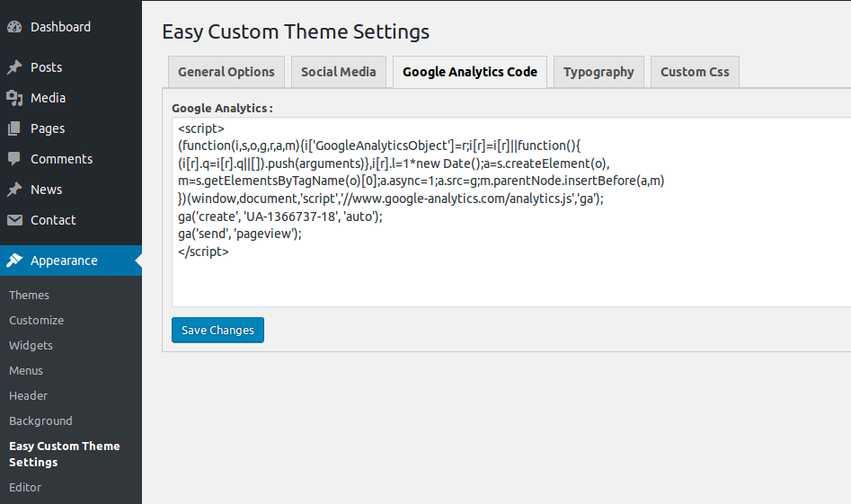Go to Widgets under Appearance
Viewport: 851px width, 504px height.
tap(31, 345)
